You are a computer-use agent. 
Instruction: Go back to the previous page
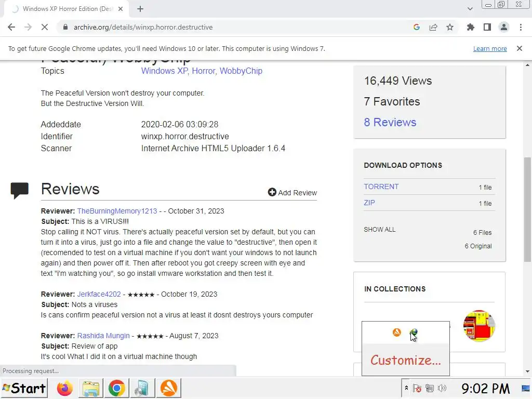[x=11, y=27]
